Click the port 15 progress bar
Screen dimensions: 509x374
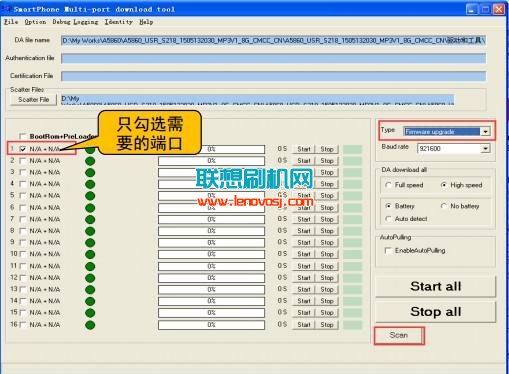pos(211,313)
